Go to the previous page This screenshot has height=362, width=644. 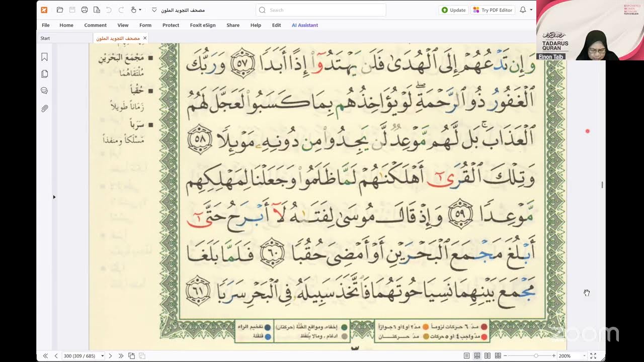(56, 356)
